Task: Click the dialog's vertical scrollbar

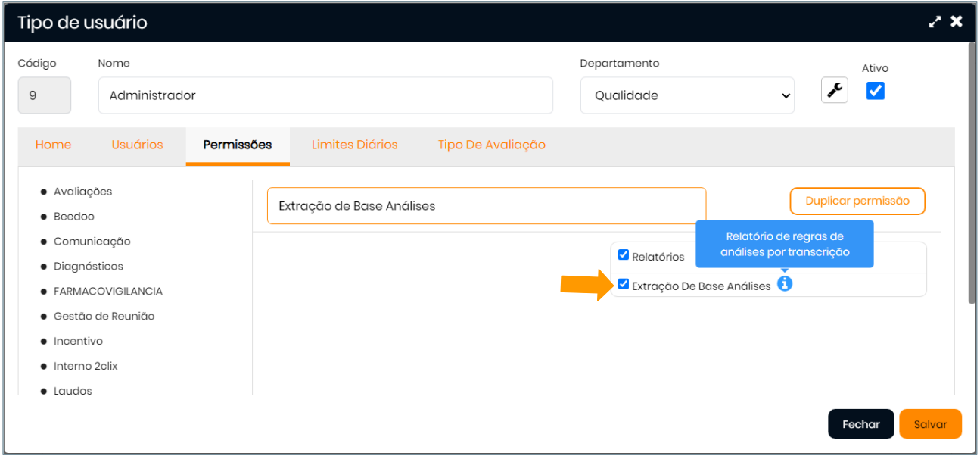Action: click(x=972, y=174)
